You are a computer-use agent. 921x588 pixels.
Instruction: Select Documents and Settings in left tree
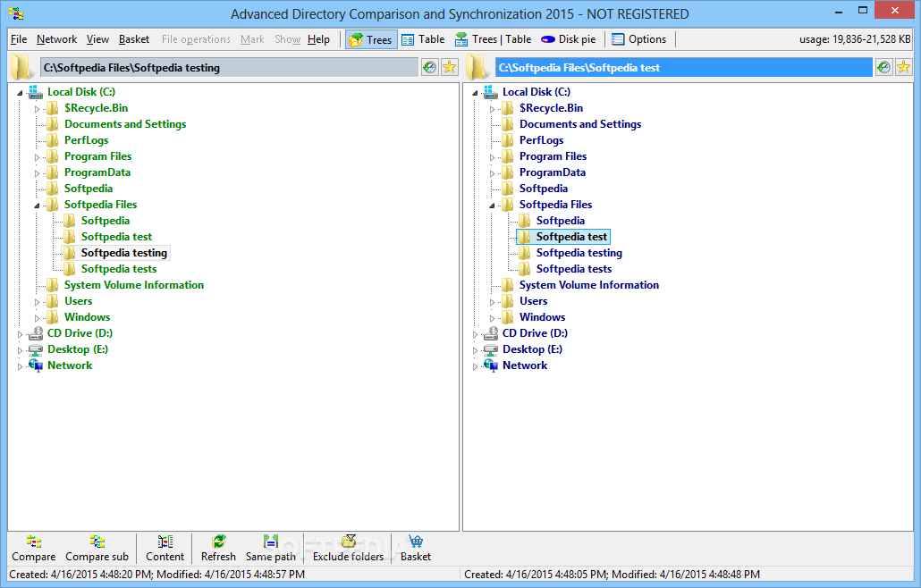pyautogui.click(x=125, y=124)
